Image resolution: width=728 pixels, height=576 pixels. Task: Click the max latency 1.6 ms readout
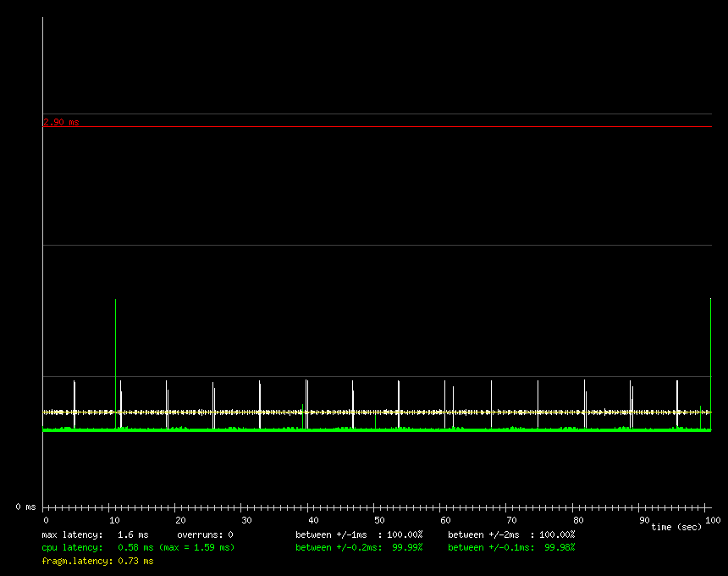pyautogui.click(x=95, y=534)
